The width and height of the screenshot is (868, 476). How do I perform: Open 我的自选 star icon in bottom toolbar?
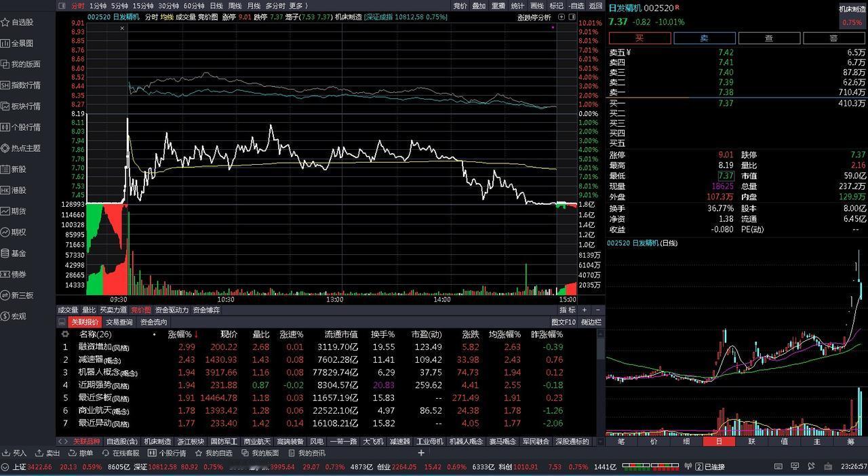click(x=214, y=453)
